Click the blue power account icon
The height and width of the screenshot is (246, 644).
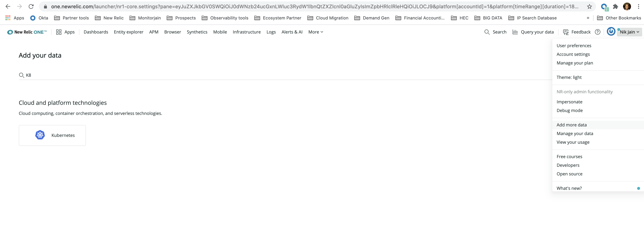(611, 32)
